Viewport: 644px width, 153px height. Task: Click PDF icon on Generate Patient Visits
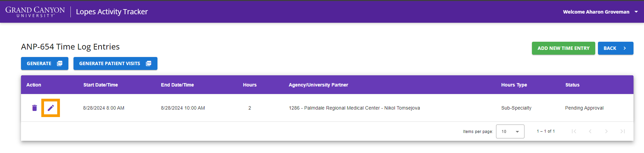coord(148,63)
